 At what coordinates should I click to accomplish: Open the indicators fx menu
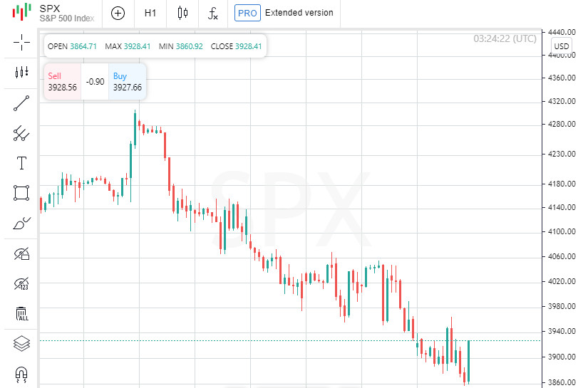click(213, 13)
